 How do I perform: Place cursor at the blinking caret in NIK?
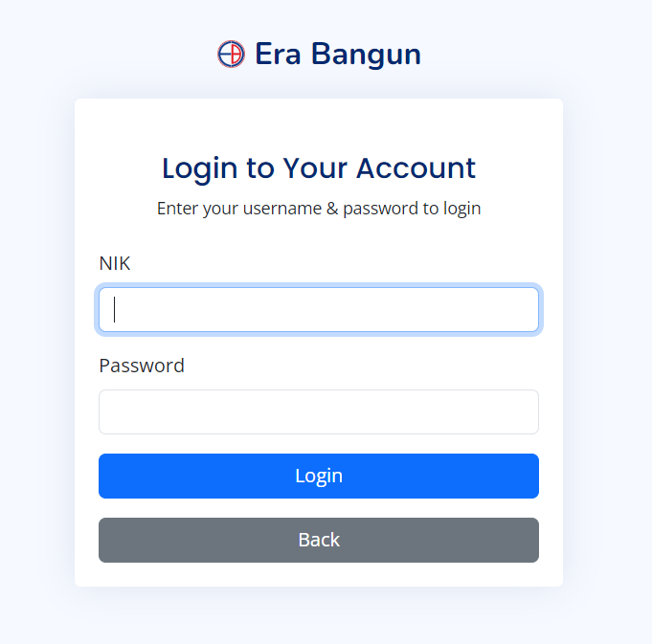[x=114, y=309]
